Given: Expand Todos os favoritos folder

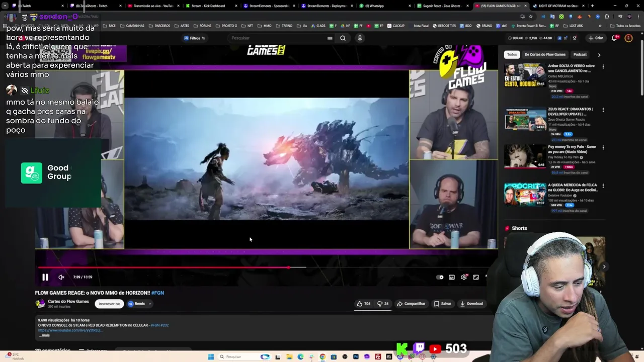Looking at the screenshot, I should pyautogui.click(x=625, y=26).
